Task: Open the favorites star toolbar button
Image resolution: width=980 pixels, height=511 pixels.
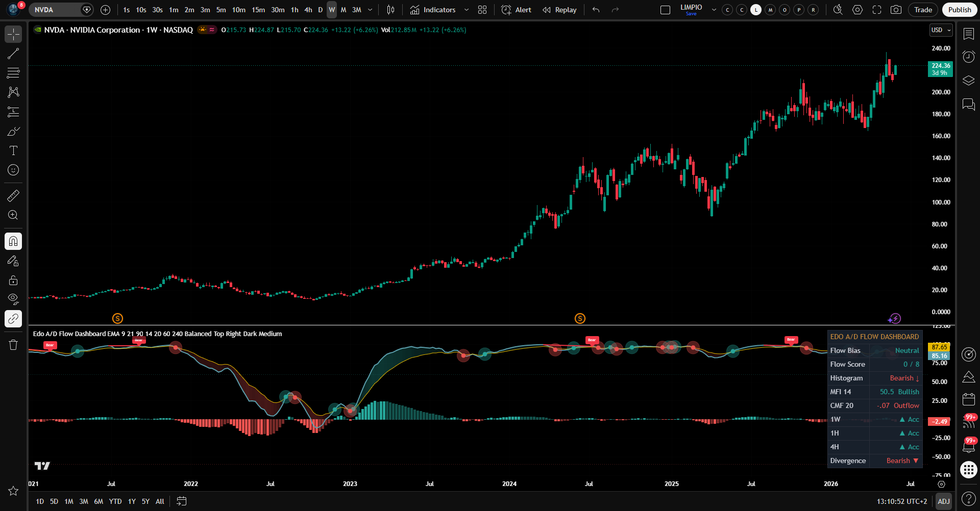Action: pos(13,491)
